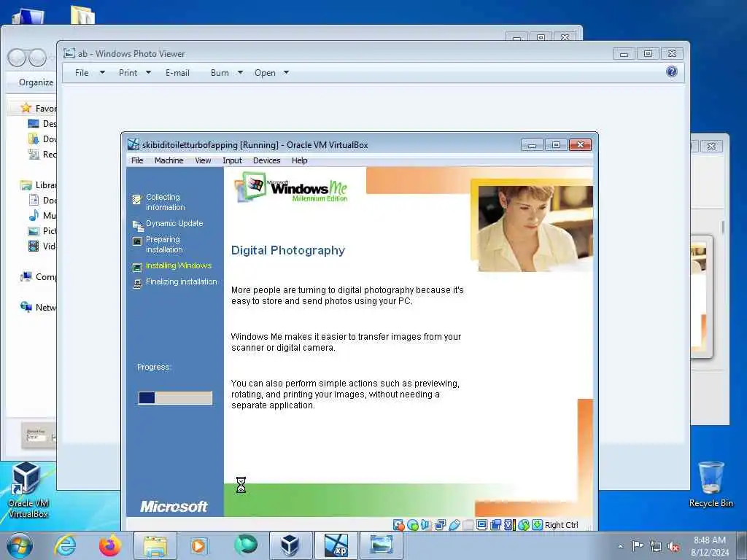Open the View menu in VirtualBox
The width and height of the screenshot is (747, 560).
[x=203, y=160]
